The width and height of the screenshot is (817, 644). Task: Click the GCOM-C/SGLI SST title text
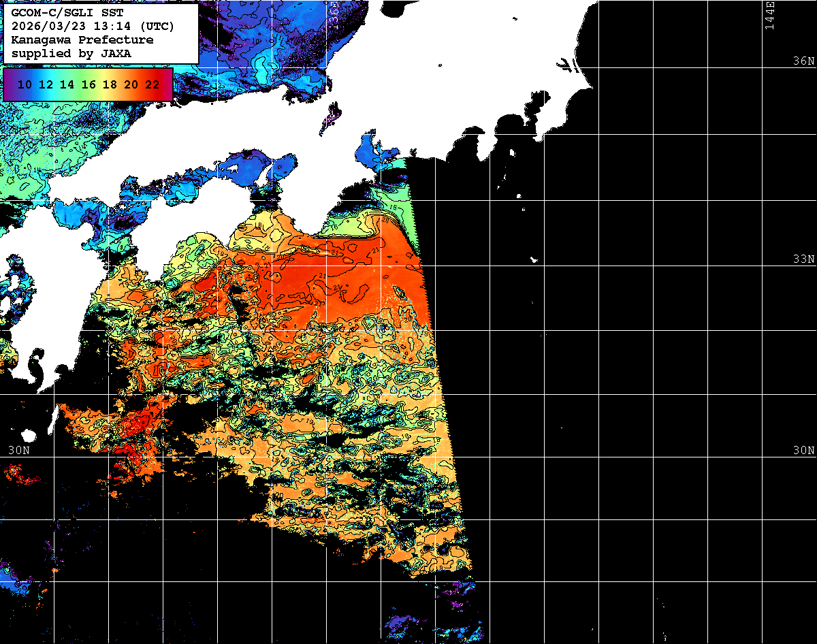point(67,13)
